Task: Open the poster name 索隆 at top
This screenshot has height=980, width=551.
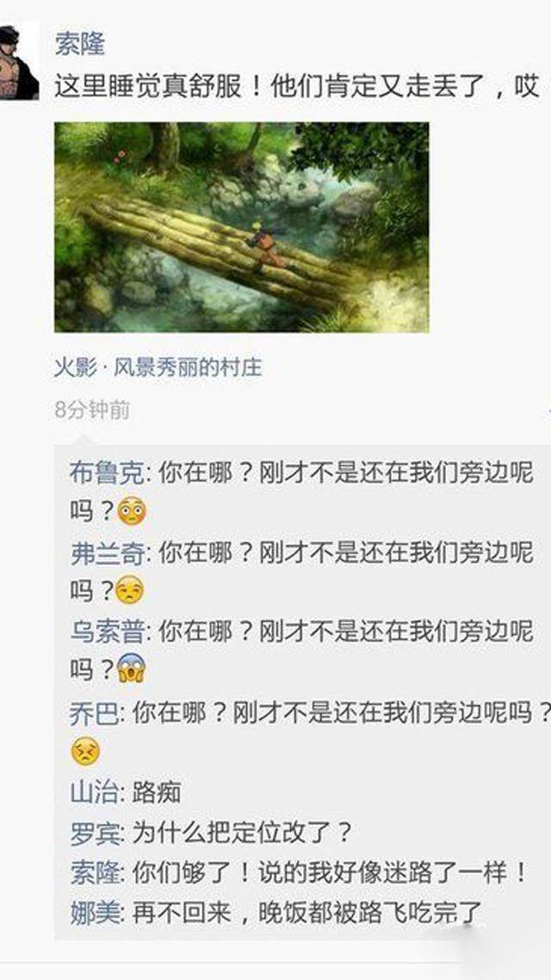Action: click(79, 45)
